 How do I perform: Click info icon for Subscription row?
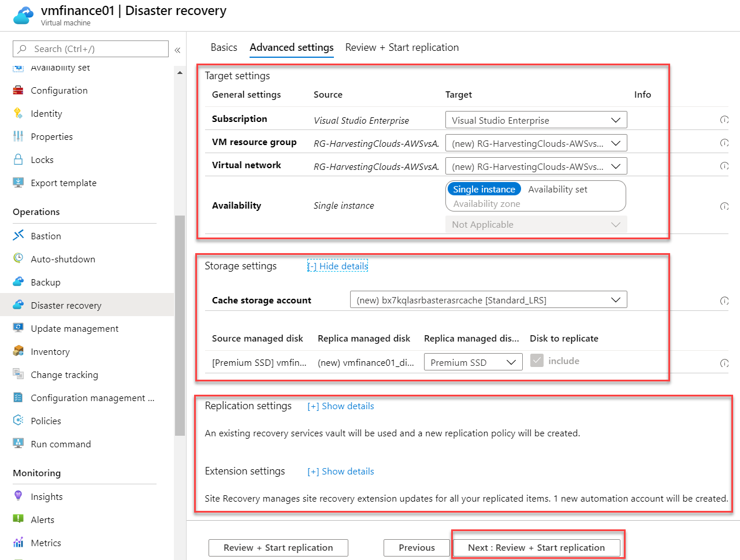tap(724, 120)
